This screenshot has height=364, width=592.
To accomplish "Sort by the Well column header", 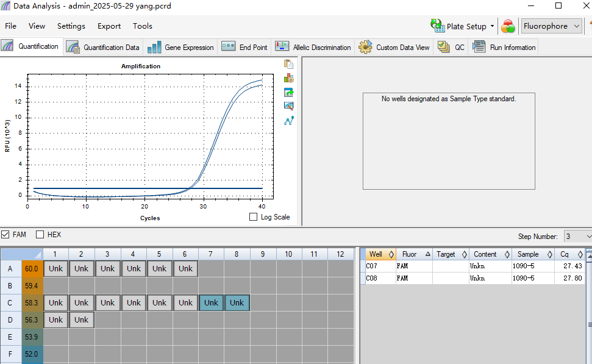I will [380, 254].
